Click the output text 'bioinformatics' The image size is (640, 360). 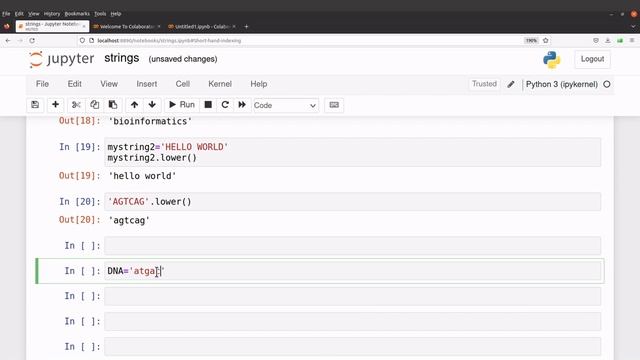point(150,121)
